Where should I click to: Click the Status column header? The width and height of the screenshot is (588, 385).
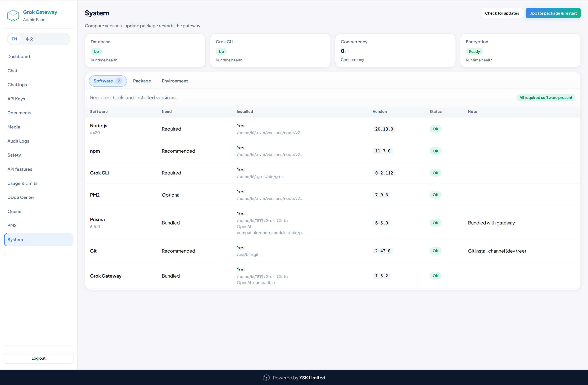pos(436,112)
